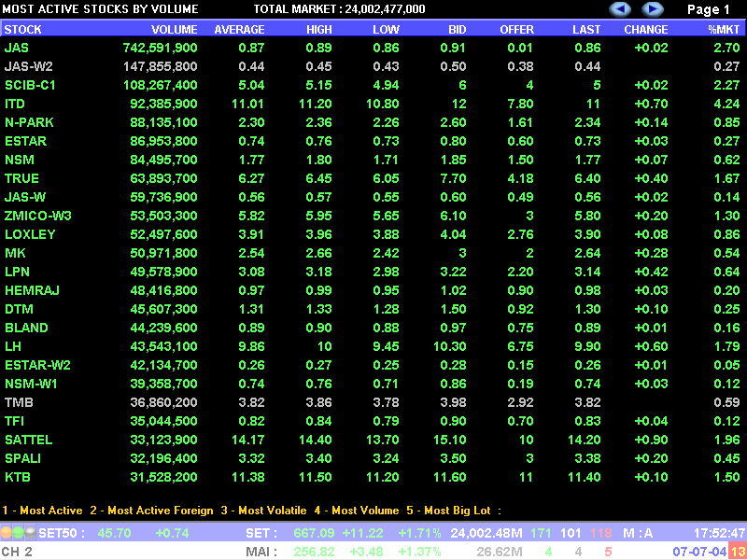Click the ITD %MKT value 4.24
The height and width of the screenshot is (560, 747).
click(x=727, y=104)
